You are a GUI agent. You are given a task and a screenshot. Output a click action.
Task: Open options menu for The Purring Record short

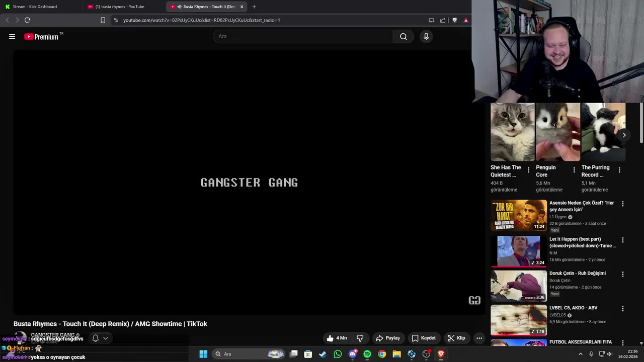click(619, 170)
